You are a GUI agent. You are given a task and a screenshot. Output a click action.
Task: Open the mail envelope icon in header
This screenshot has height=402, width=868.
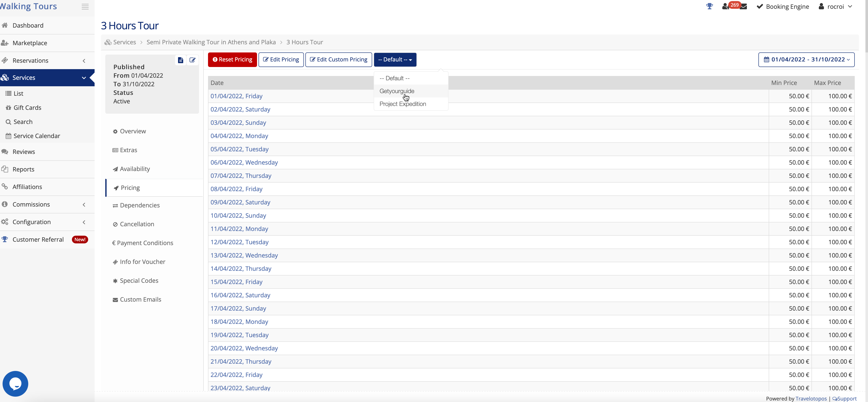click(744, 7)
